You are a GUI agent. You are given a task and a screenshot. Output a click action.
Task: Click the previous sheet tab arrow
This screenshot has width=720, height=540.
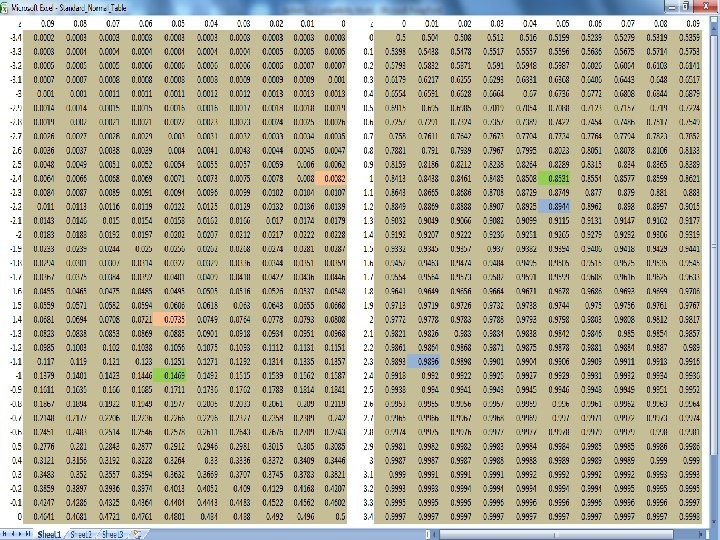tap(14, 534)
